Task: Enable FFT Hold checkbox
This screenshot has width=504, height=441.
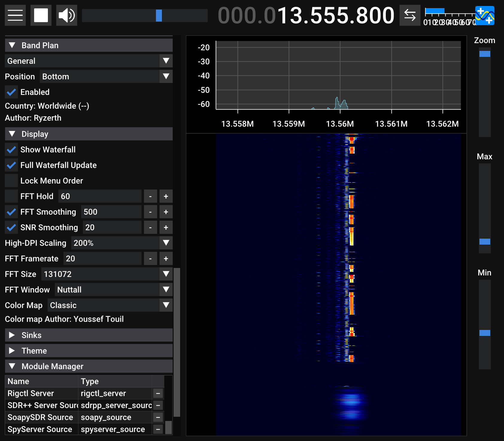Action: point(11,196)
